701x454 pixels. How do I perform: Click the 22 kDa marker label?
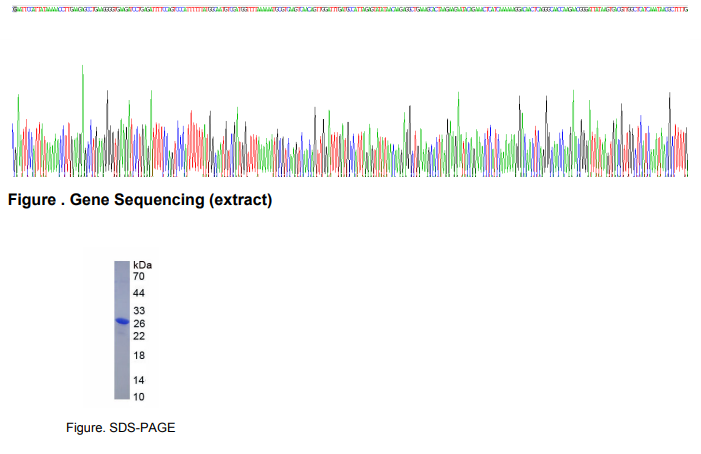pos(139,336)
